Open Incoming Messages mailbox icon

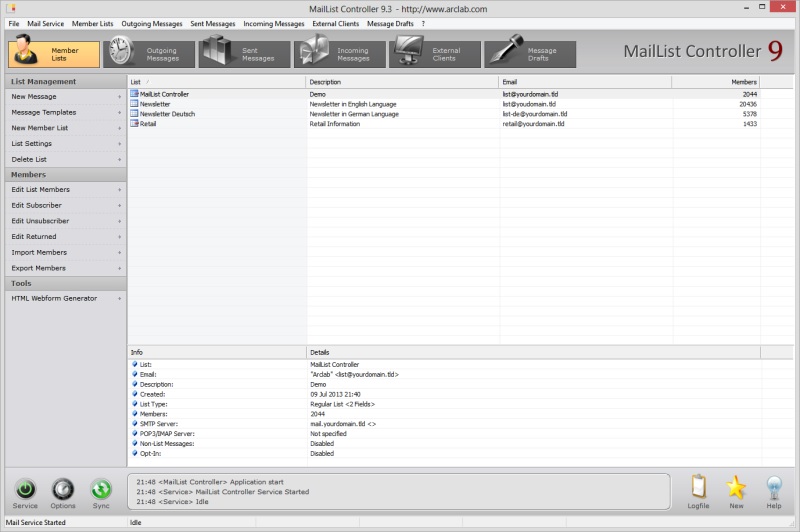[x=313, y=49]
